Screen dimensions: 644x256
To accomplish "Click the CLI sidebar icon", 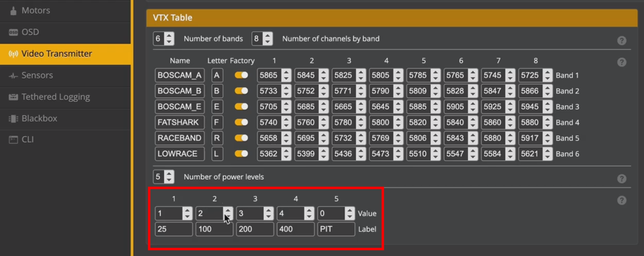I will point(13,140).
